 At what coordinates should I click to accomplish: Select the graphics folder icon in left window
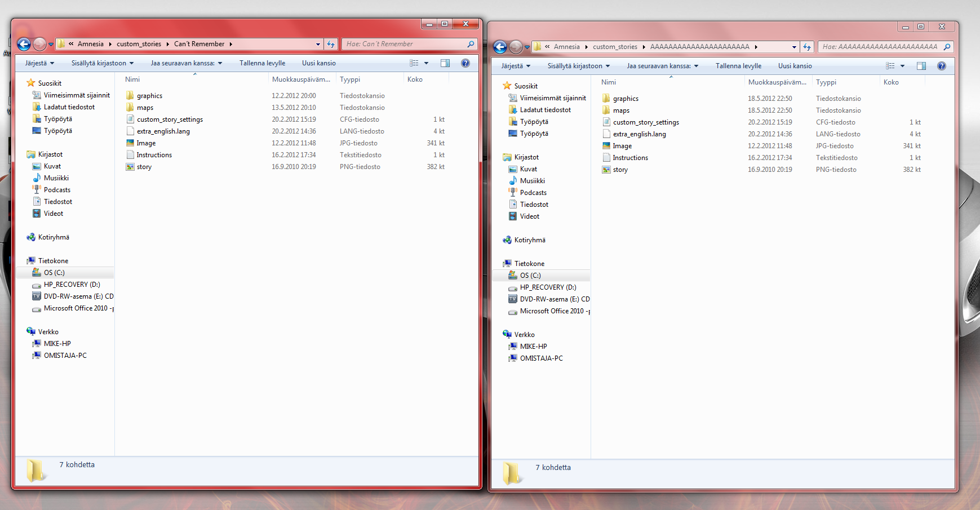[130, 96]
